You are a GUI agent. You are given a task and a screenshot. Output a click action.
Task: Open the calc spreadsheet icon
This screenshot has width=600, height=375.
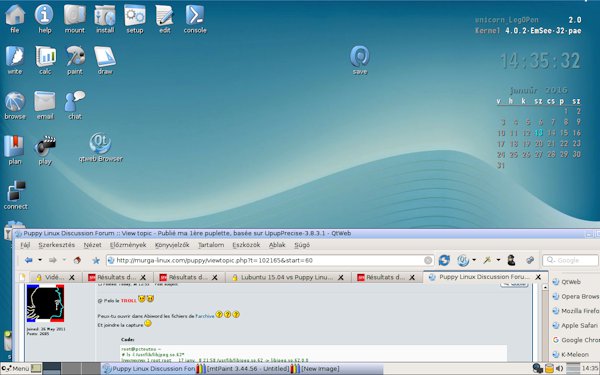(x=45, y=60)
